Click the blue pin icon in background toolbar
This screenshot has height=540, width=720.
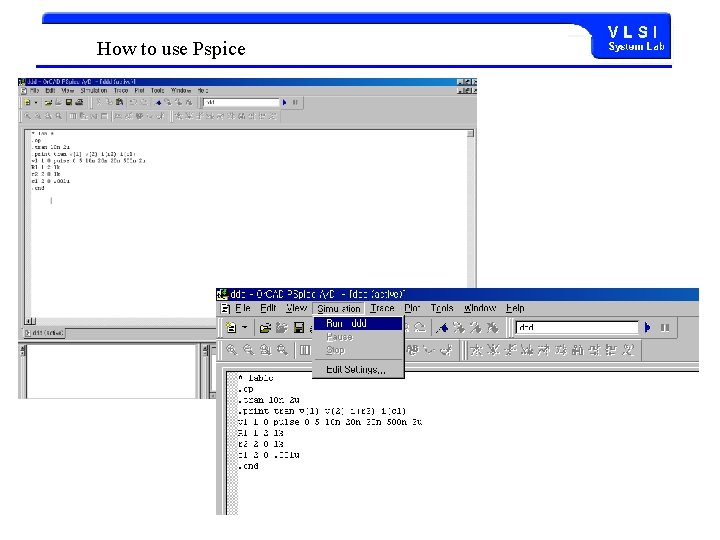click(x=158, y=102)
